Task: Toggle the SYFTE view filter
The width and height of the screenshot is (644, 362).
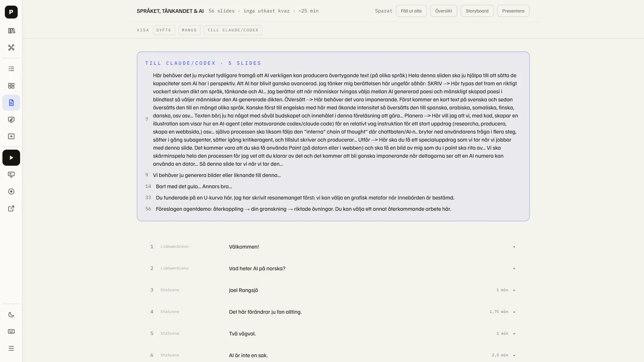Action: coord(164,30)
